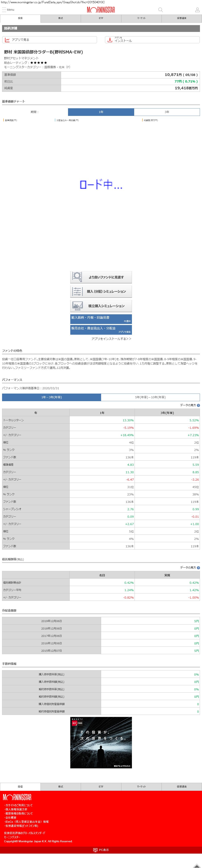Select the bottom ETF tab

(x=101, y=787)
